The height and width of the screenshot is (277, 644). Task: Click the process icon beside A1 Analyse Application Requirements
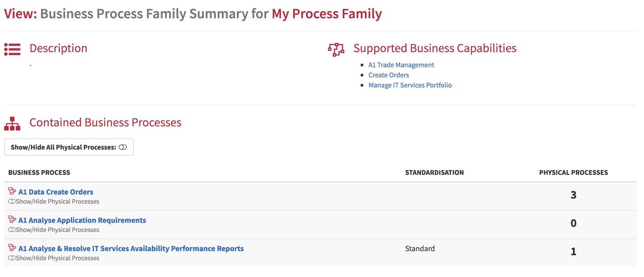point(12,219)
